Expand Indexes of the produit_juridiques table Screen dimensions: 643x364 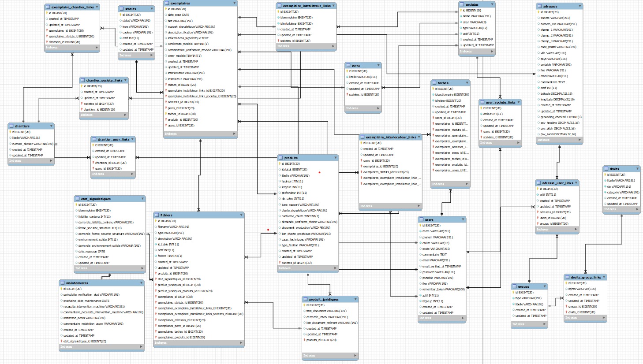(x=355, y=355)
